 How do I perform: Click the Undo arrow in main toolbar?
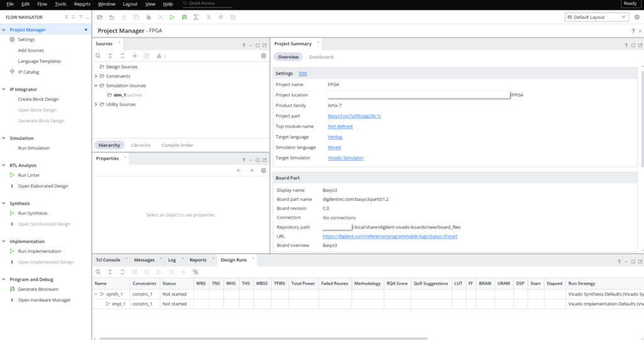click(x=112, y=17)
